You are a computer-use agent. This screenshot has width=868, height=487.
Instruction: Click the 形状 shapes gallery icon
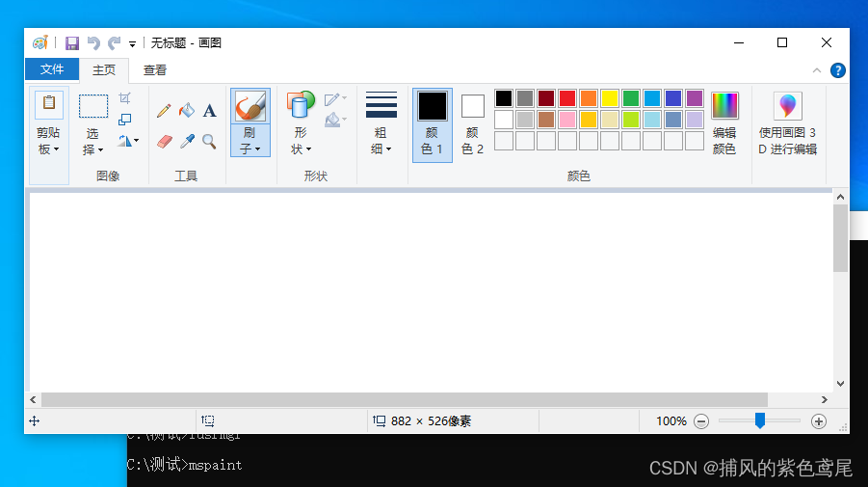point(301,105)
